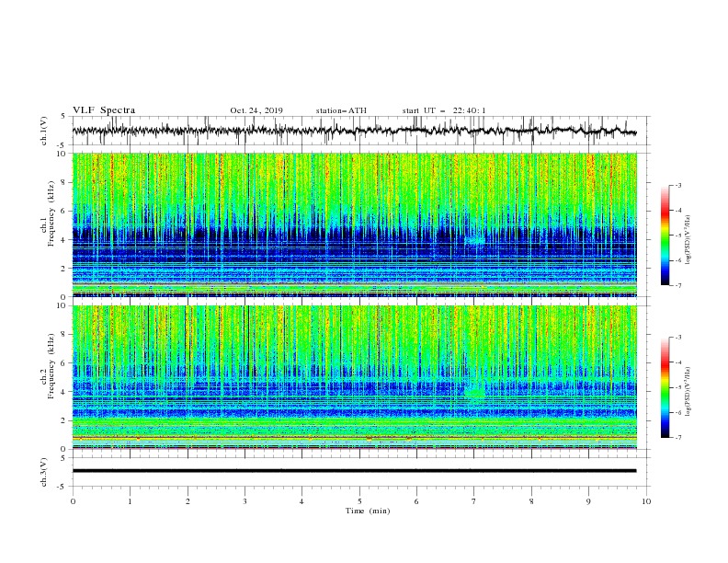Click the ch.1 voltage waveform trace

pos(354,131)
